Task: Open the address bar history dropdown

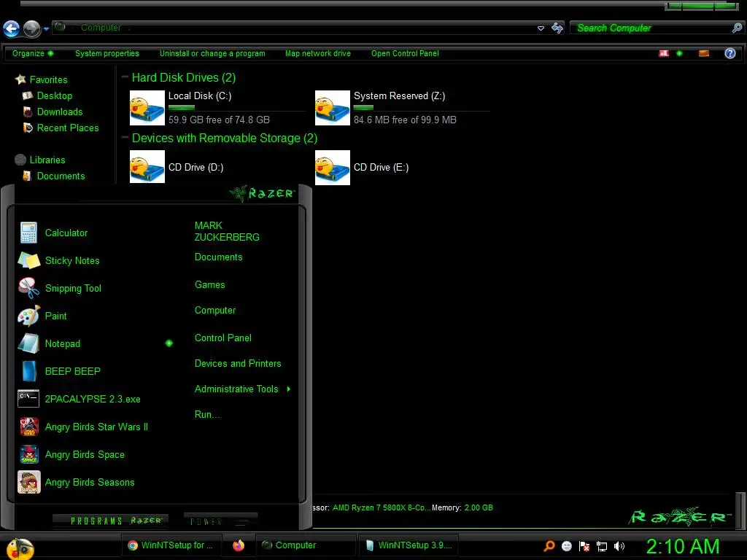Action: click(x=541, y=28)
